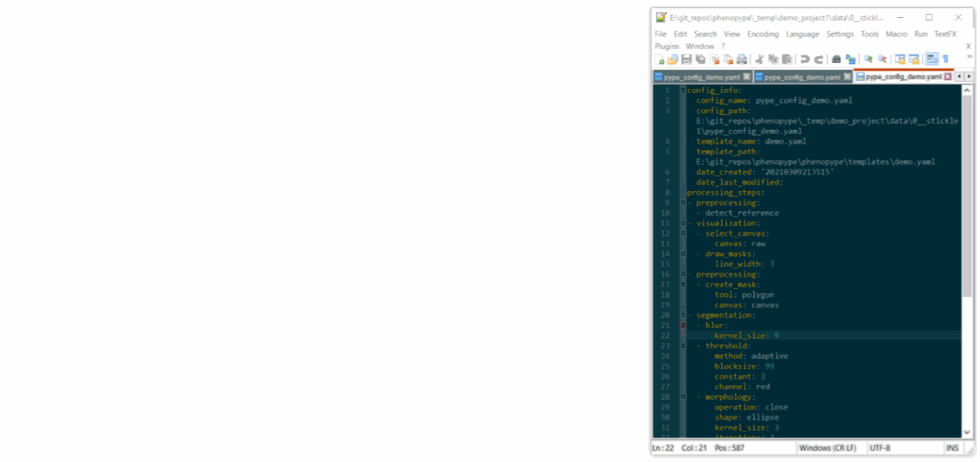Expand the toolbar overflow chevron
Viewport: 980px width, 462px height.
(x=969, y=56)
